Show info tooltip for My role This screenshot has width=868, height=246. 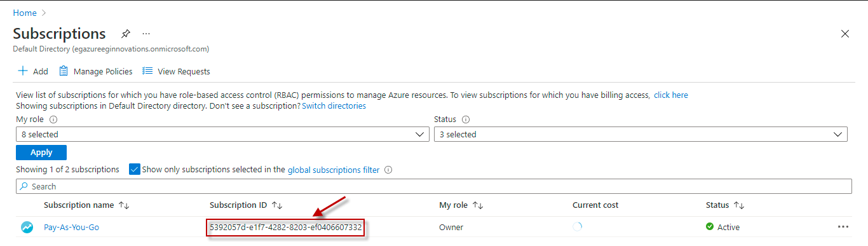(53, 119)
